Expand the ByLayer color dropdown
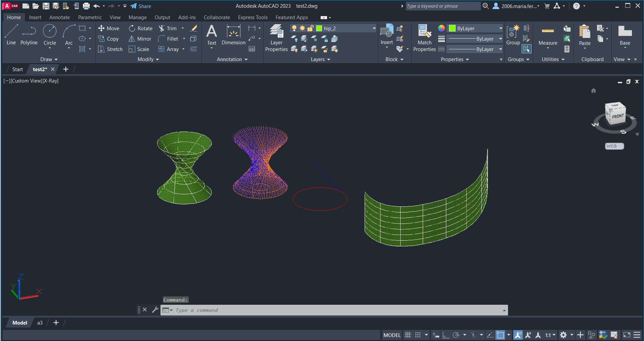Viewport: 644px width, 341px height. pos(500,29)
